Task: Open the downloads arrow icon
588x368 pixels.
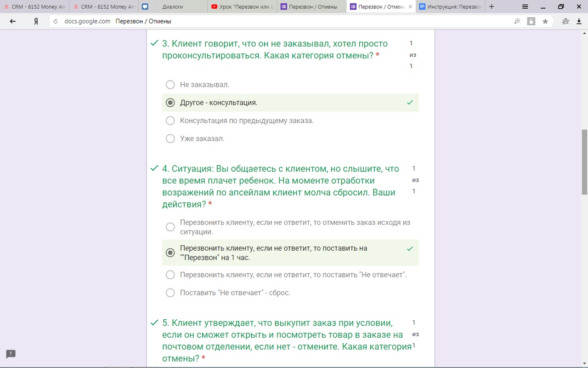Action: tap(578, 21)
